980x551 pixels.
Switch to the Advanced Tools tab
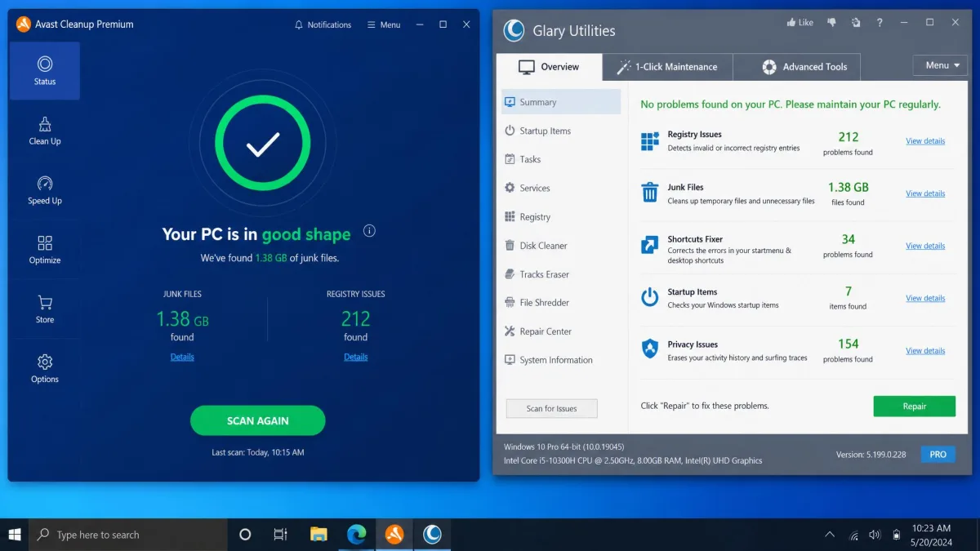pyautogui.click(x=796, y=67)
